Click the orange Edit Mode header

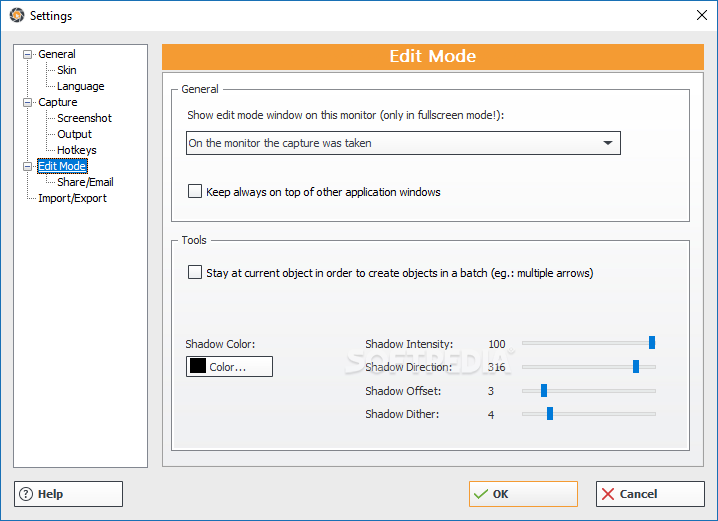pos(433,56)
